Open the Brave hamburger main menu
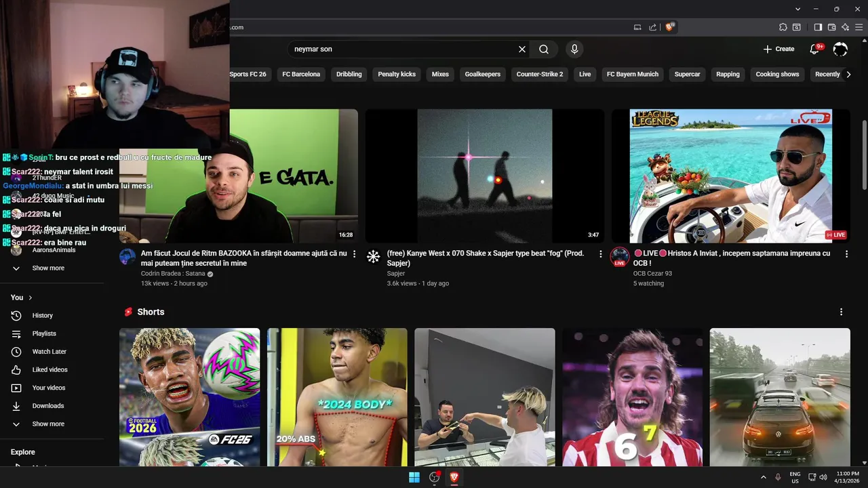The height and width of the screenshot is (488, 868). [x=859, y=27]
